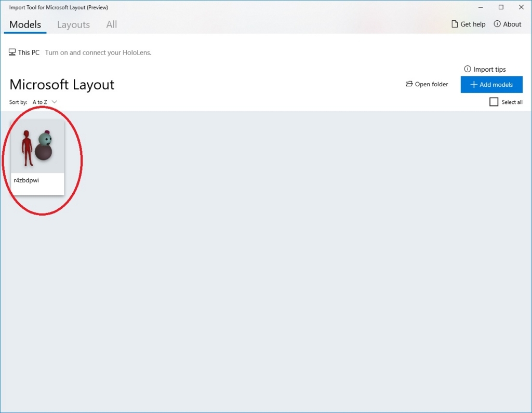
Task: Click the Import tips info icon
Action: tap(468, 69)
